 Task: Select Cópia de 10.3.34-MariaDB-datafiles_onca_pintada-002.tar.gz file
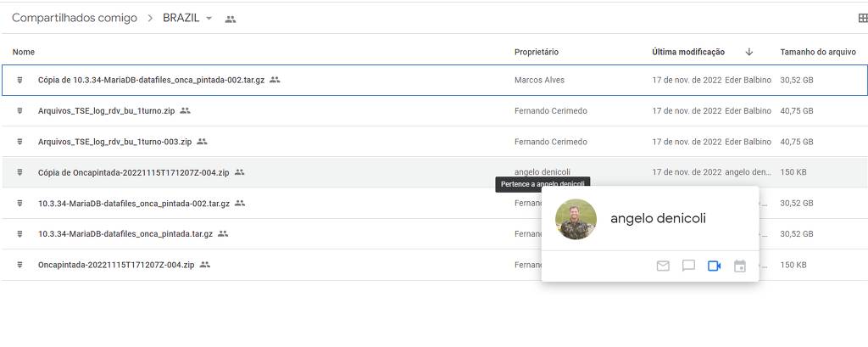[x=151, y=80]
